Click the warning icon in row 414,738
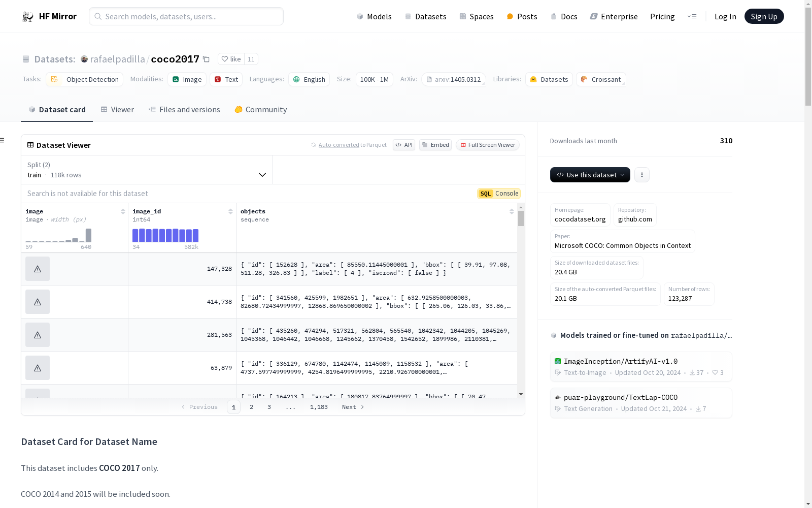812x508 pixels. tap(38, 302)
